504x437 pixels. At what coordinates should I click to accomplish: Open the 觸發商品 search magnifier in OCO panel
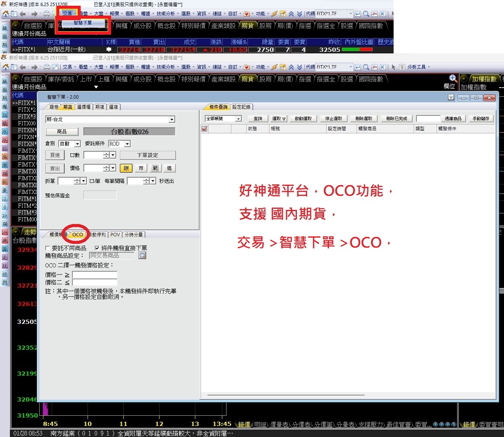click(142, 255)
